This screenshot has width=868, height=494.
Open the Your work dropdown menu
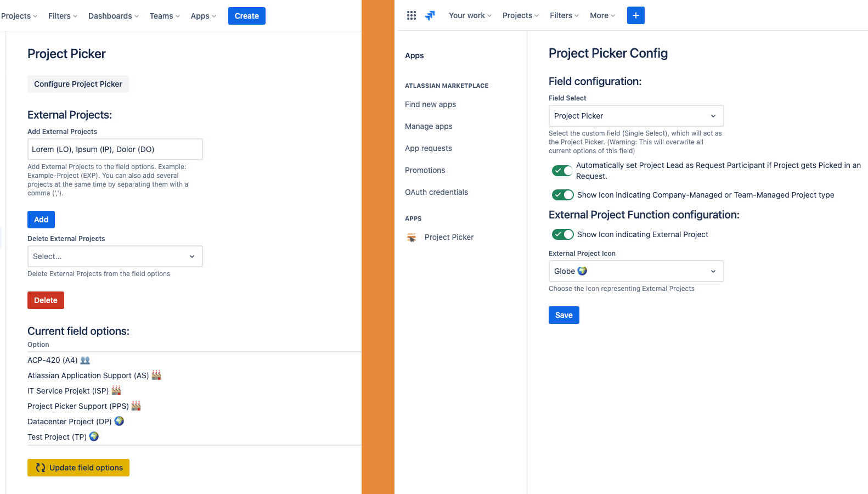coord(470,15)
